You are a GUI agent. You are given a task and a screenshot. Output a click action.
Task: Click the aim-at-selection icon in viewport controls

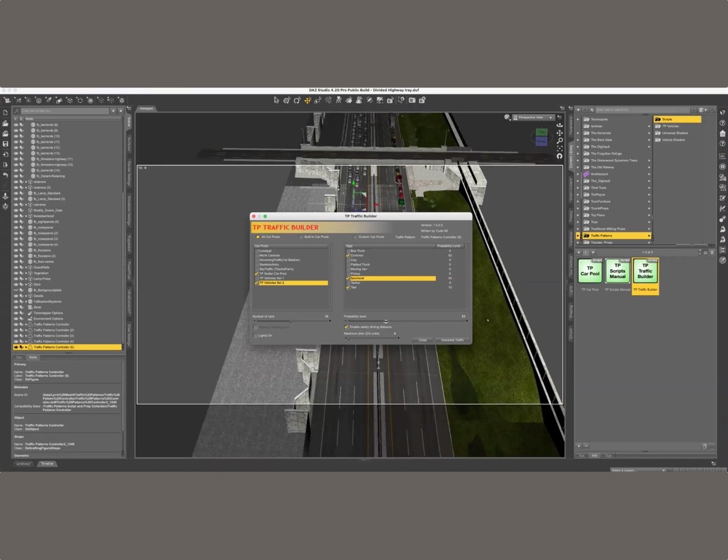559,156
